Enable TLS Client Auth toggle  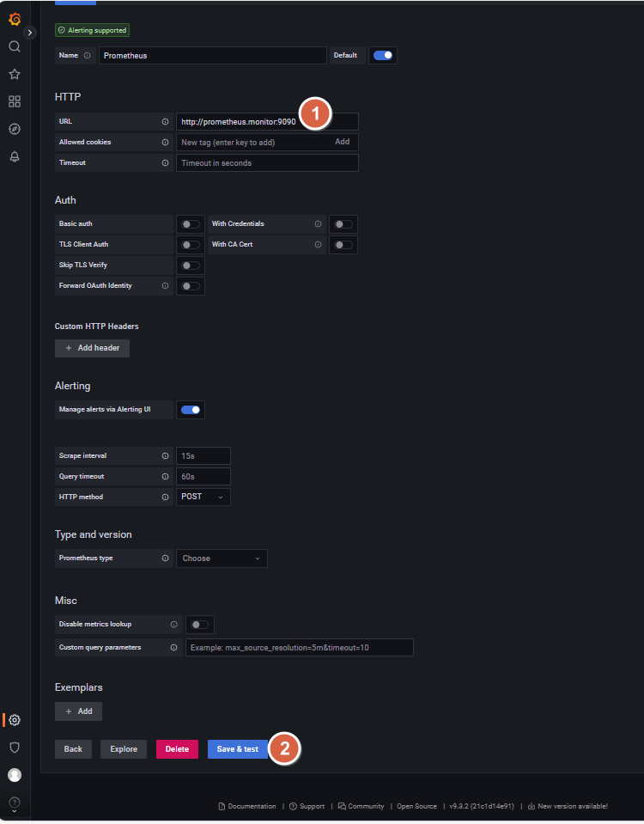191,245
